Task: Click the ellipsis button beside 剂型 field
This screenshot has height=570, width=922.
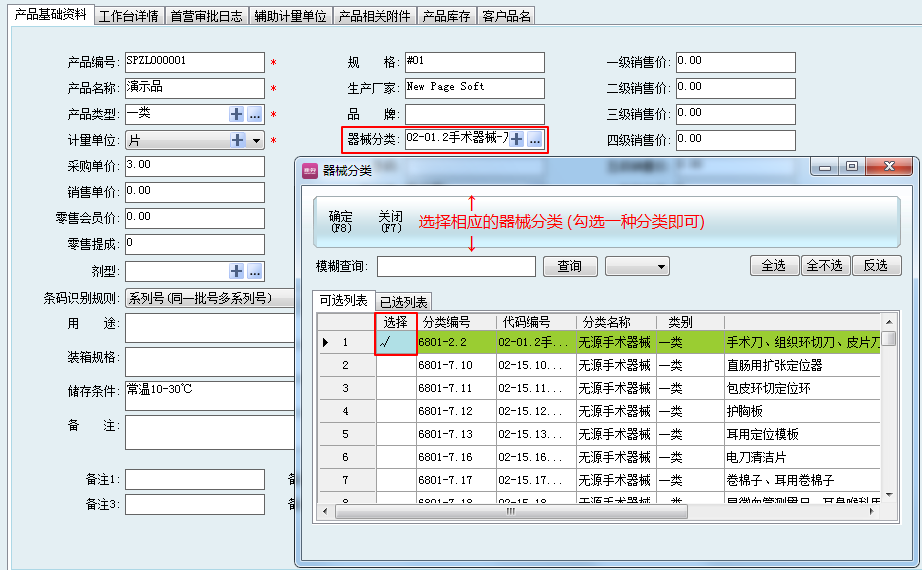Action: (255, 271)
